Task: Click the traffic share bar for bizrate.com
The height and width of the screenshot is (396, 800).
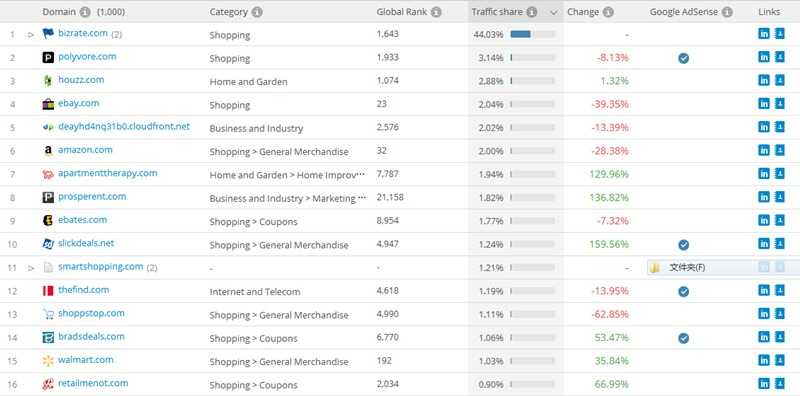Action: [532, 34]
